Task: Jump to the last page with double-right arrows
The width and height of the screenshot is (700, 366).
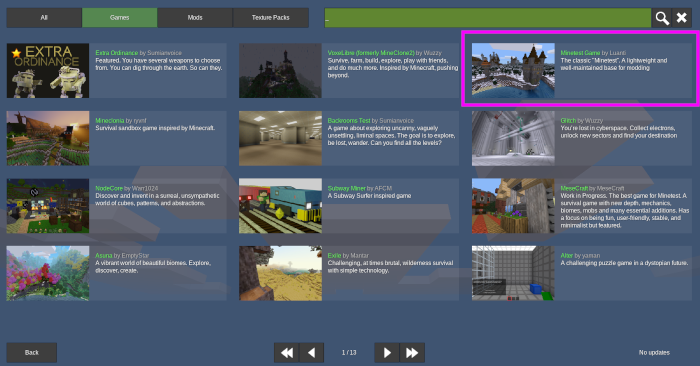Action: [412, 353]
